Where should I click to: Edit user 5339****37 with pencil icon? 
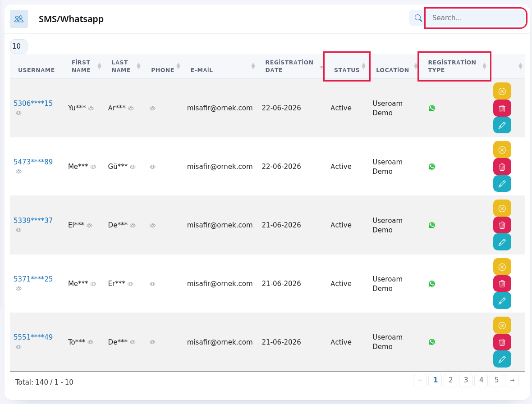coord(502,242)
